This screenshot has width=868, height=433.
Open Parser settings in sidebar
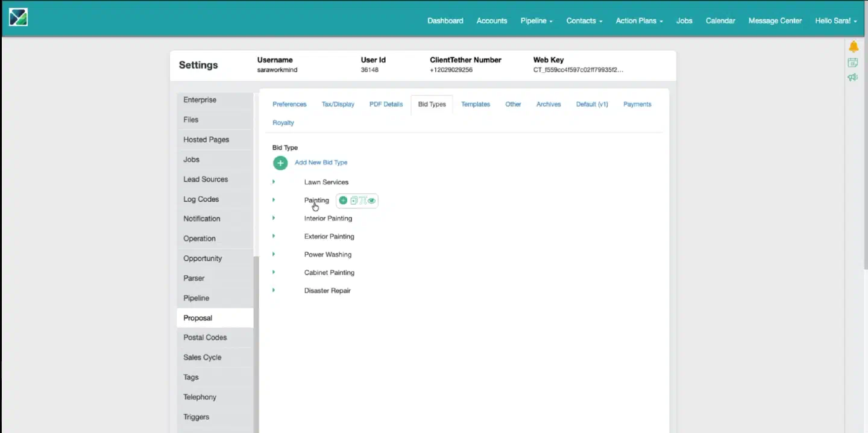pos(215,278)
